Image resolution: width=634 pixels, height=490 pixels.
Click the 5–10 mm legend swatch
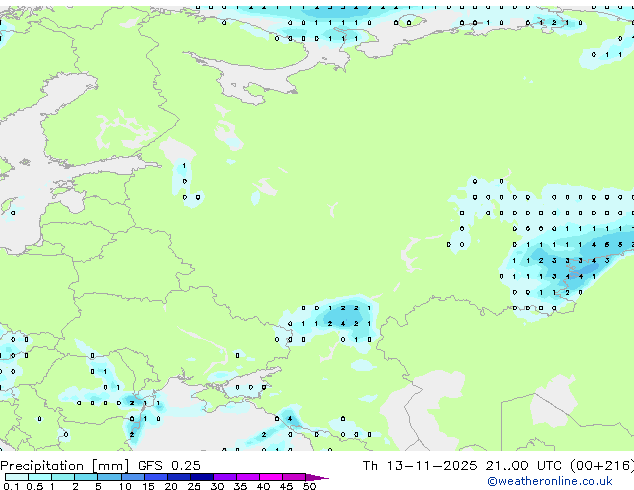tap(110, 477)
